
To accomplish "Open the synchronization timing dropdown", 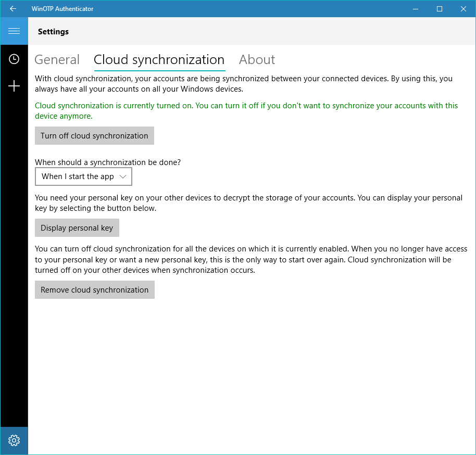I will (83, 176).
